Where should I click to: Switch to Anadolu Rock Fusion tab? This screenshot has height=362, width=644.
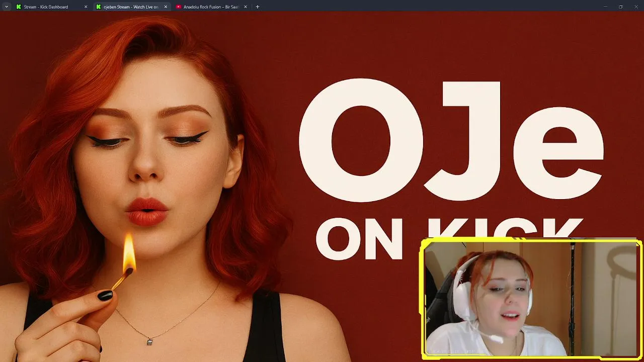(211, 7)
